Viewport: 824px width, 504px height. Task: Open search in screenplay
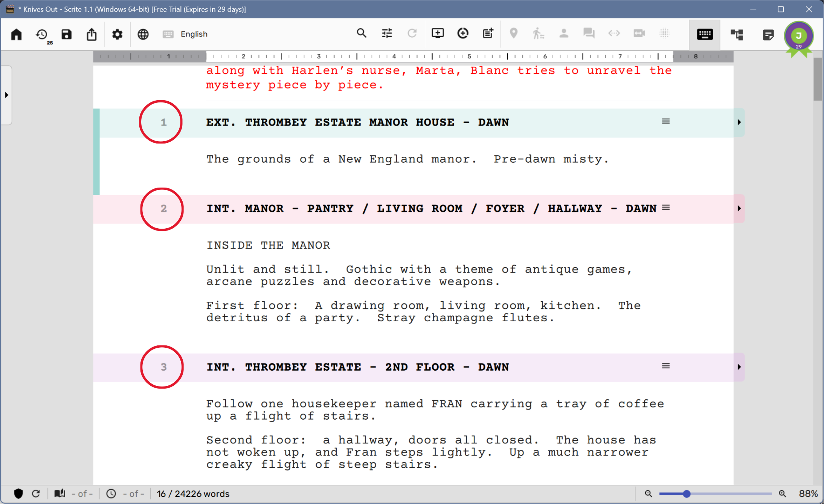coord(362,34)
